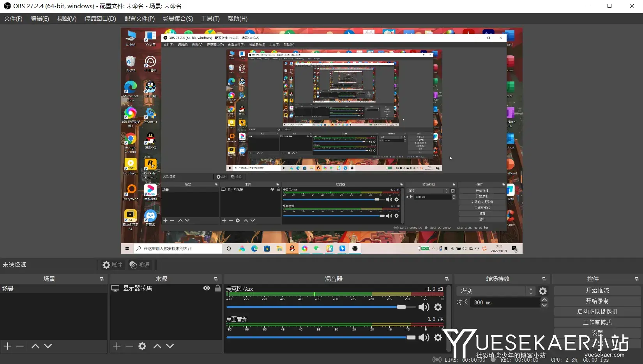This screenshot has width=643, height=364.
Task: Click the 开始推流 button
Action: [597, 290]
